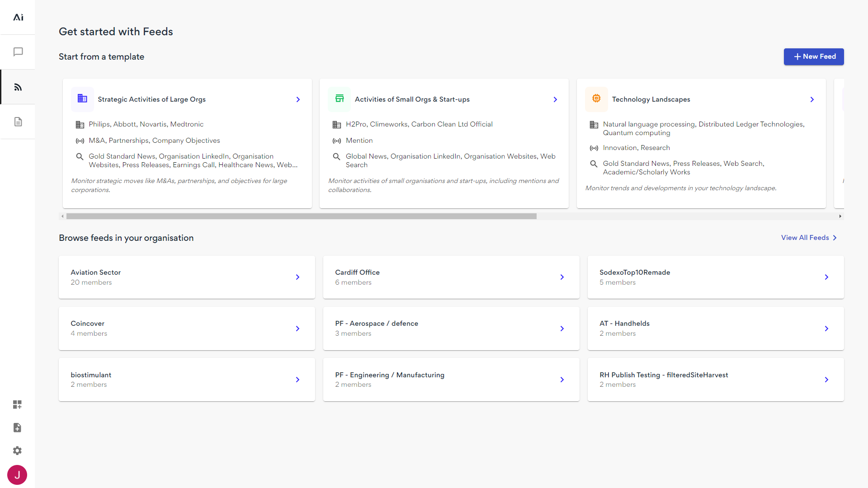Click the New Feed button

[x=813, y=56]
